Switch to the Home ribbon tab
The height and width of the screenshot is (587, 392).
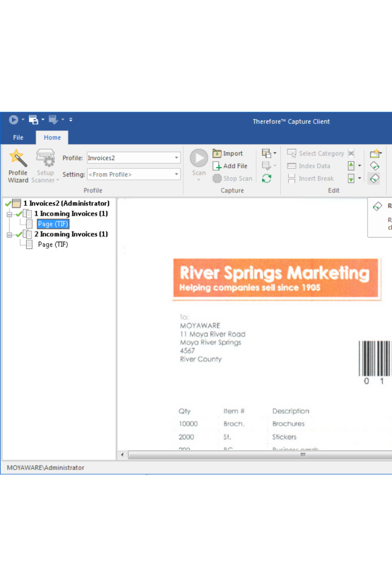(52, 138)
